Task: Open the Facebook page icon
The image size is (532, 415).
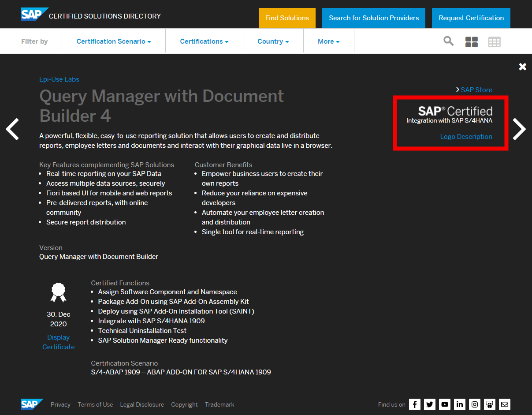Action: [415, 404]
